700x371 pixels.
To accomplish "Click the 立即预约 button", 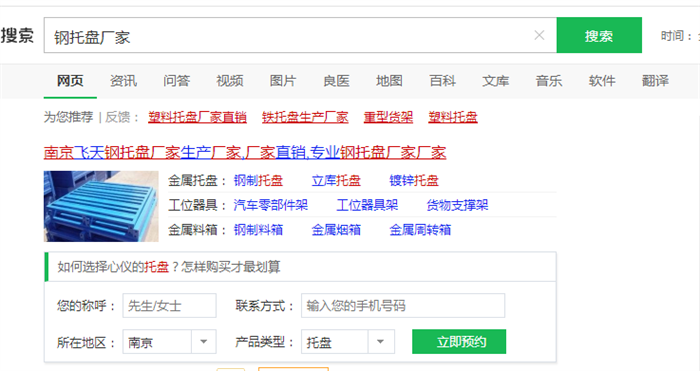I will coord(459,342).
